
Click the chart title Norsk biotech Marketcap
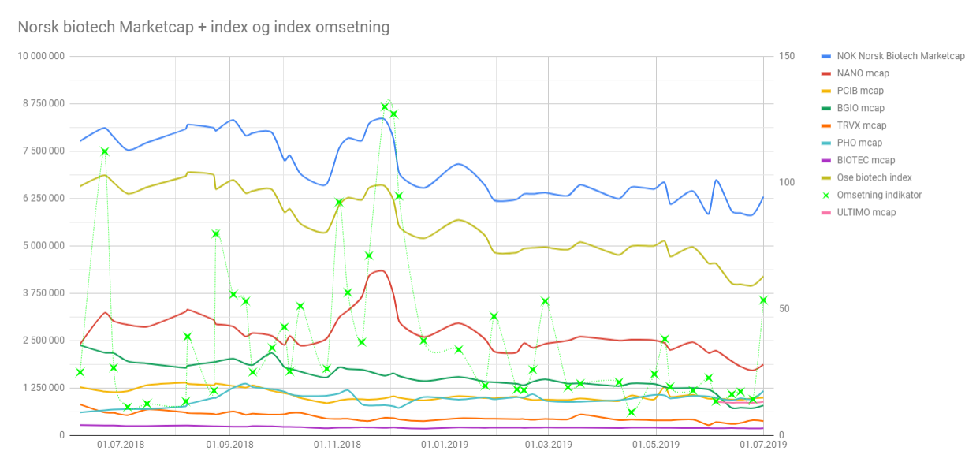click(x=203, y=28)
